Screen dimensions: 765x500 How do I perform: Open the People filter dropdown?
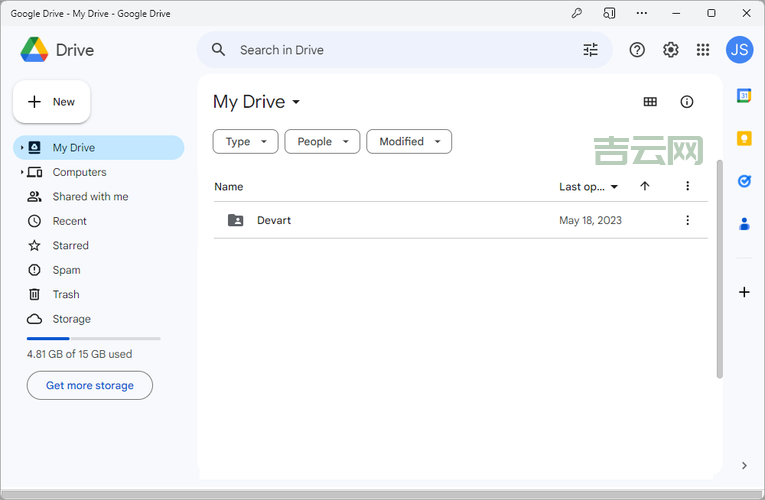(322, 142)
